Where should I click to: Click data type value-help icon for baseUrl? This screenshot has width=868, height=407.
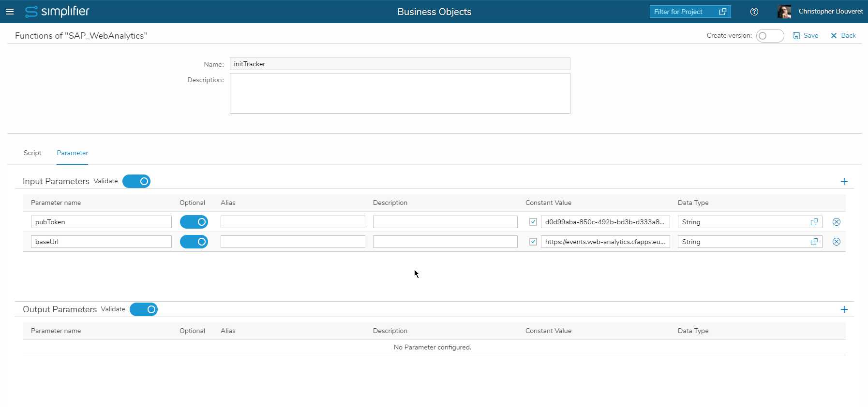[814, 242]
